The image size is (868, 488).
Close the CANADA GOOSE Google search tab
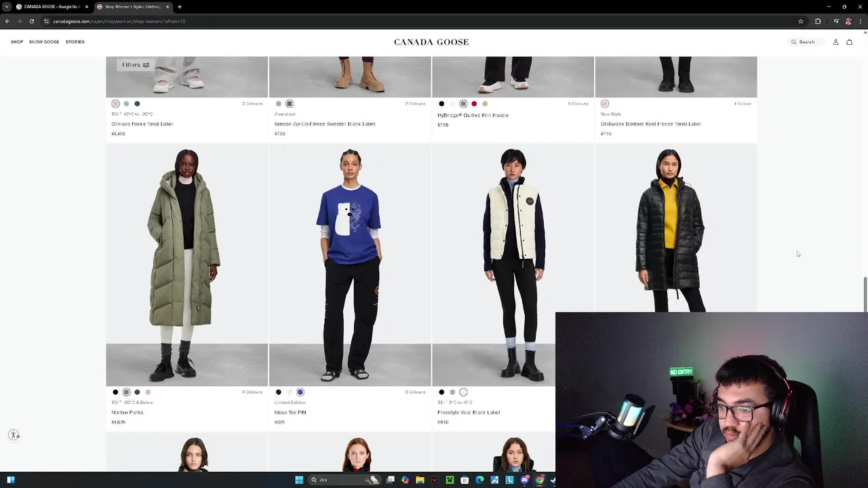coord(86,7)
